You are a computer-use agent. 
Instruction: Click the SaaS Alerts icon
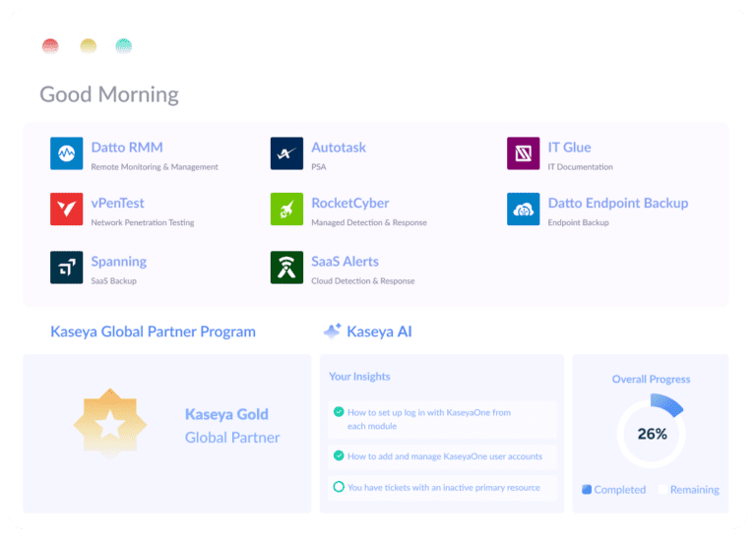coord(286,268)
